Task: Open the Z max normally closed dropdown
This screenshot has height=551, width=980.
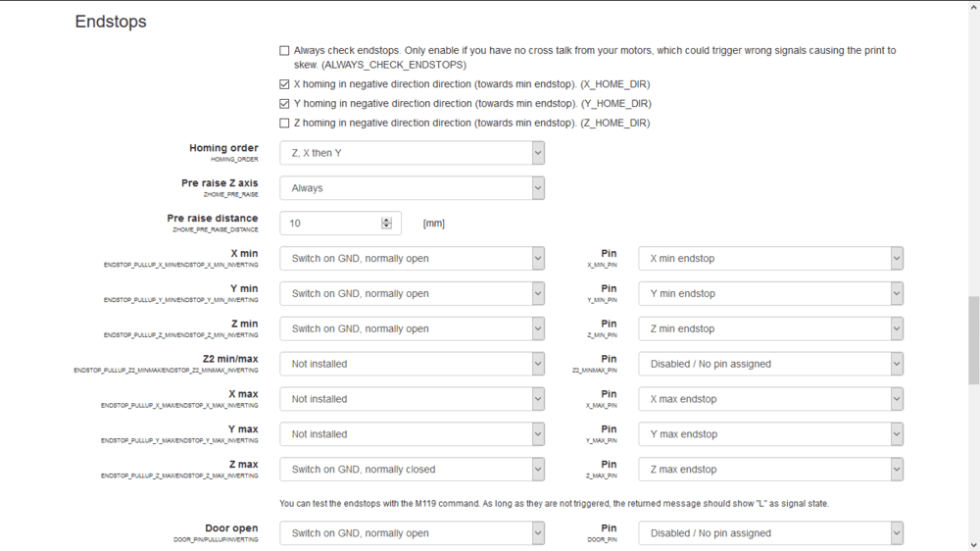Action: [x=412, y=470]
